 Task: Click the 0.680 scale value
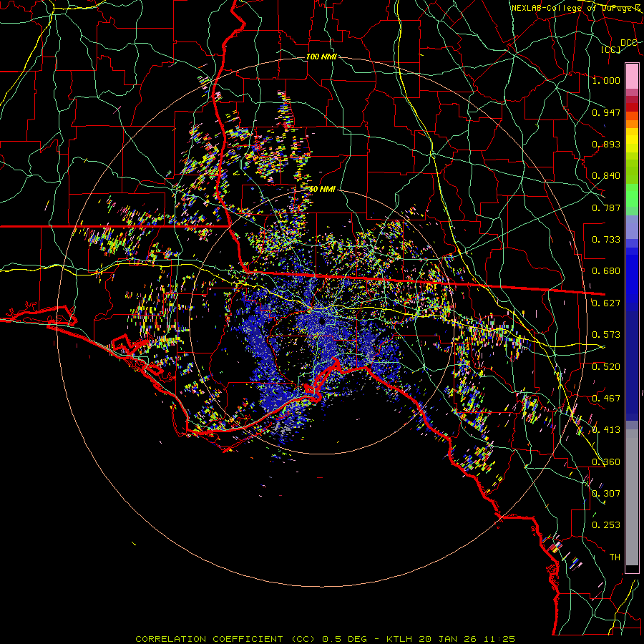point(606,271)
